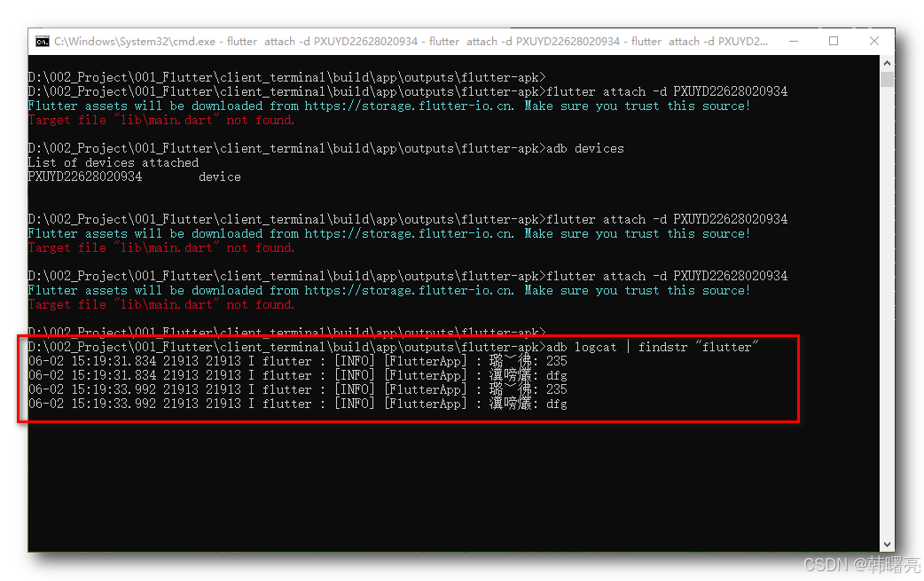Click 'List of devices attached' line
924x581 pixels.
pos(114,162)
